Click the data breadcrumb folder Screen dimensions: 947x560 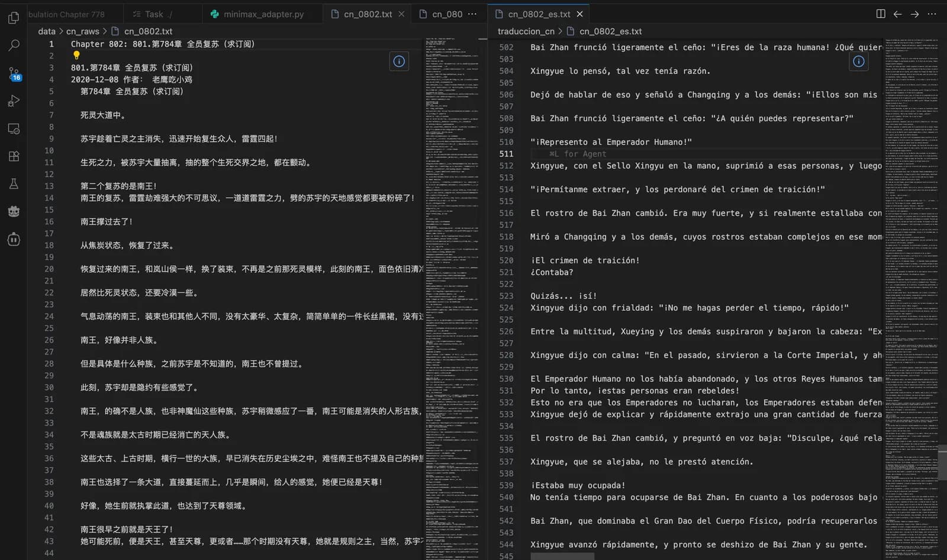click(47, 31)
